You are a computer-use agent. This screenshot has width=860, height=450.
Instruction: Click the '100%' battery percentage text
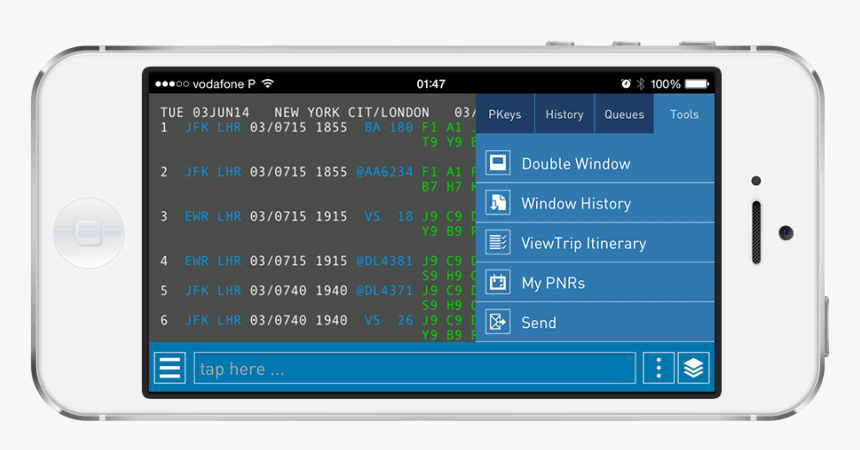[665, 84]
